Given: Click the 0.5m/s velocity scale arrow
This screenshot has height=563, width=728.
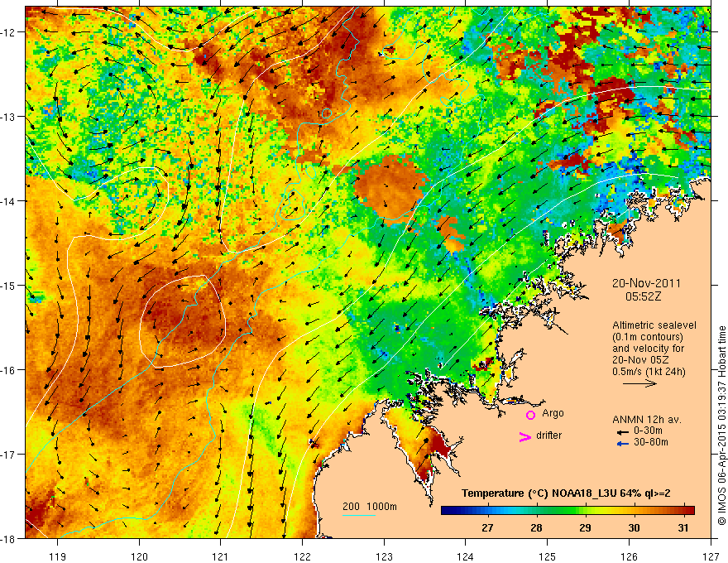Looking at the screenshot, I should tap(639, 383).
